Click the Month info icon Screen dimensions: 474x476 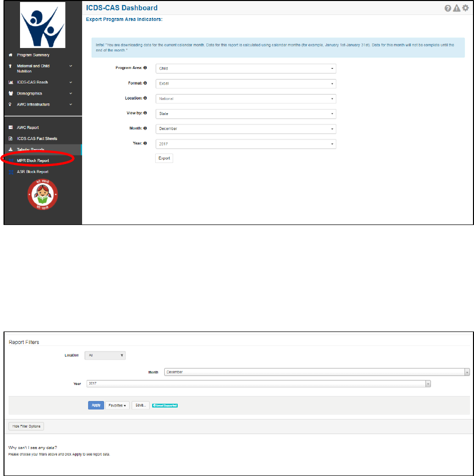coord(145,128)
